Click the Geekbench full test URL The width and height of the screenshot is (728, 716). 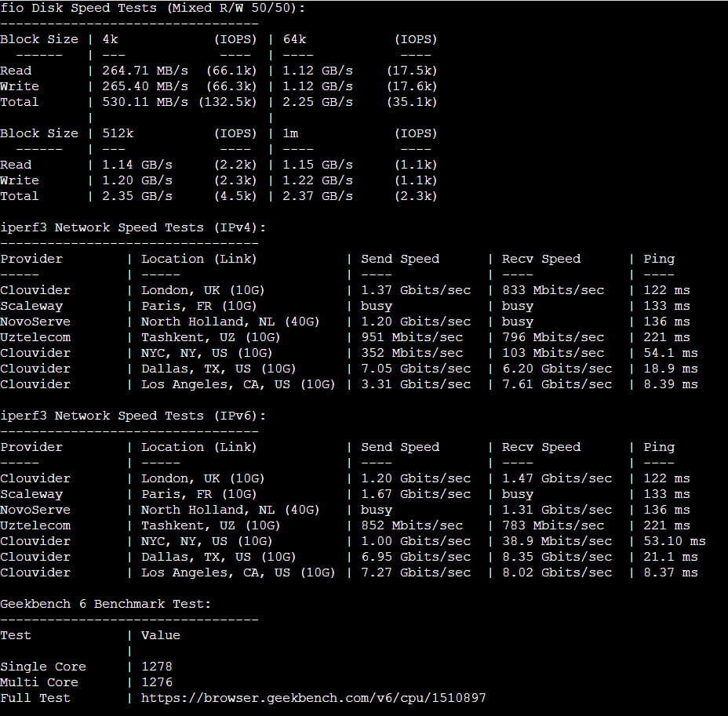click(x=313, y=698)
